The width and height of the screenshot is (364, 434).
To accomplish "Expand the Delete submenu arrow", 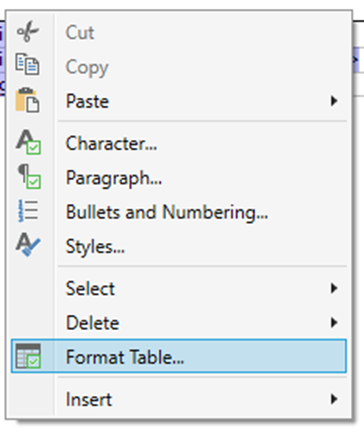I will 334,322.
